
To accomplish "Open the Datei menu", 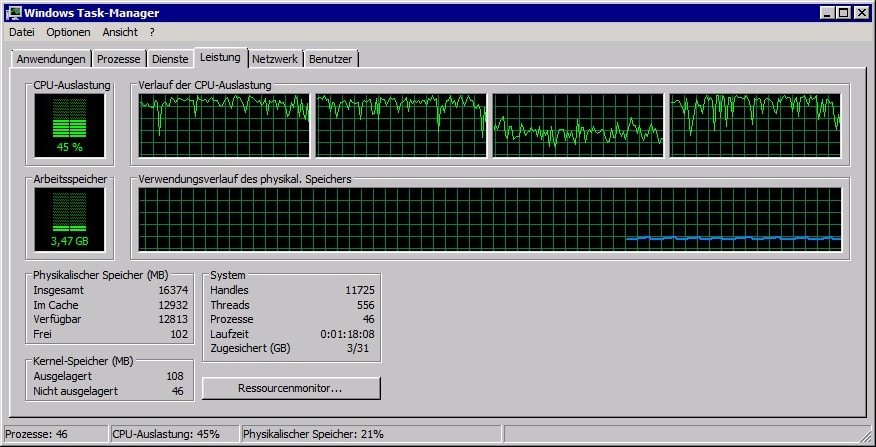I will 22,32.
